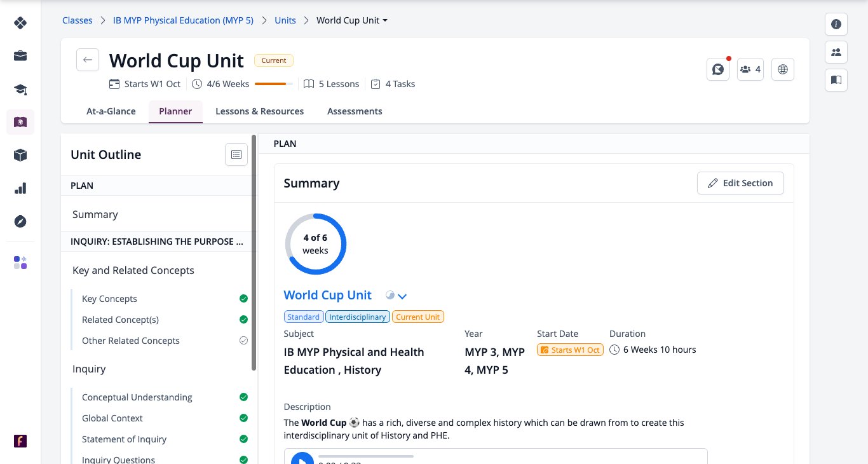This screenshot has height=464, width=868.
Task: Open the briefcase icon in sidebar
Action: (20, 56)
